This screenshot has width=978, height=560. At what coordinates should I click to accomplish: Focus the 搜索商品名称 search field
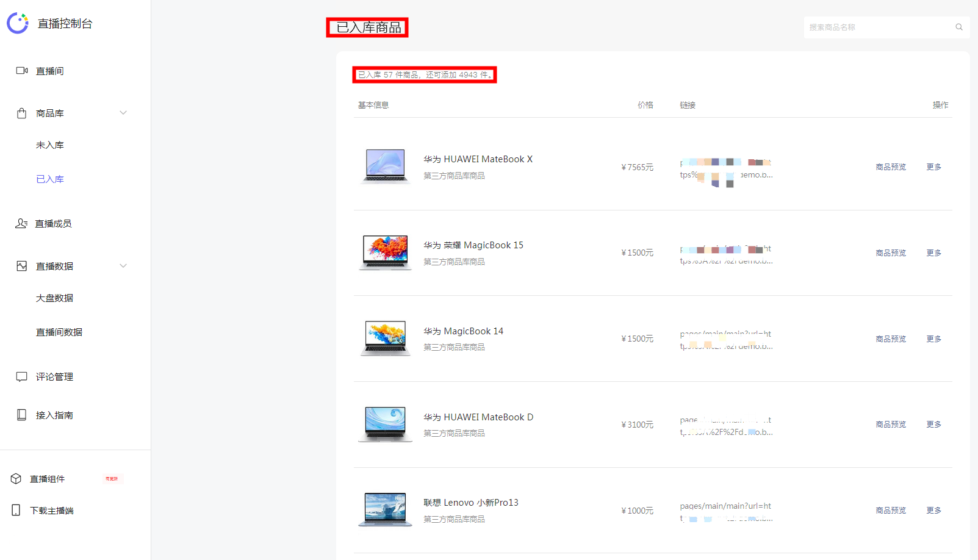pos(886,27)
